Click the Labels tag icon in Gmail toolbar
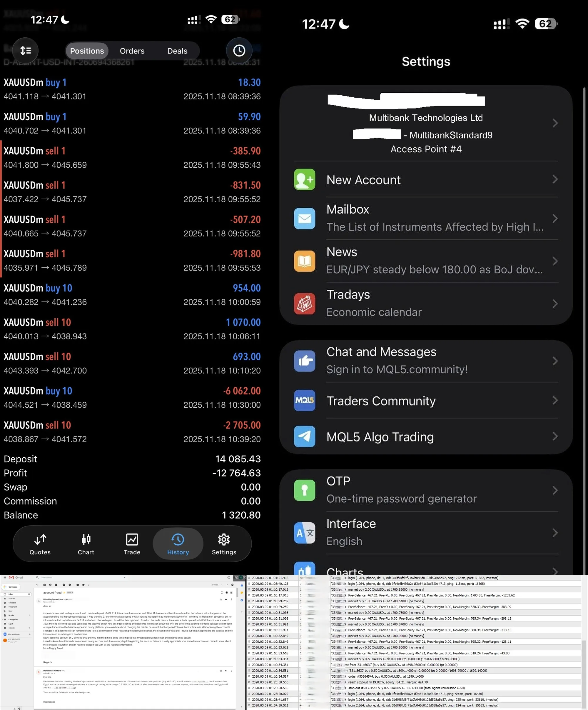Image resolution: width=588 pixels, height=710 pixels. 83,585
